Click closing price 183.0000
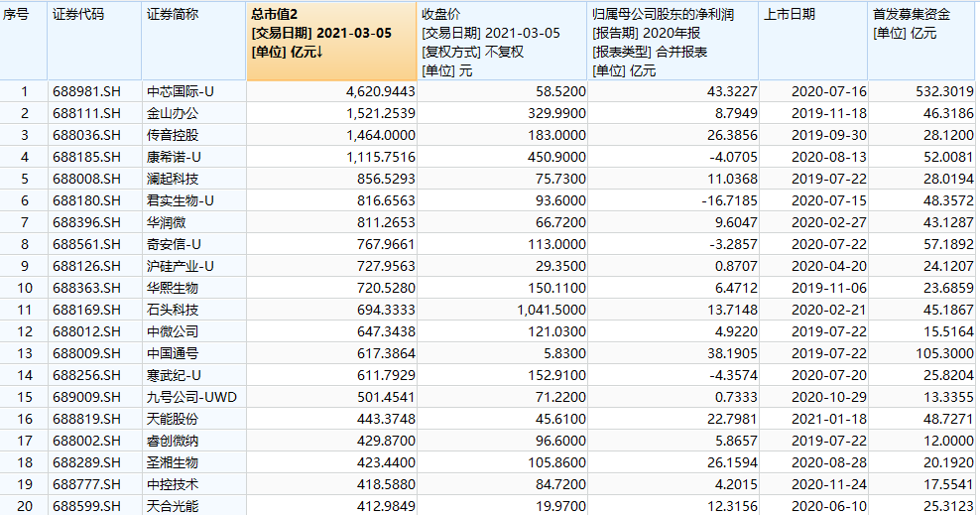The image size is (980, 515). click(x=556, y=135)
